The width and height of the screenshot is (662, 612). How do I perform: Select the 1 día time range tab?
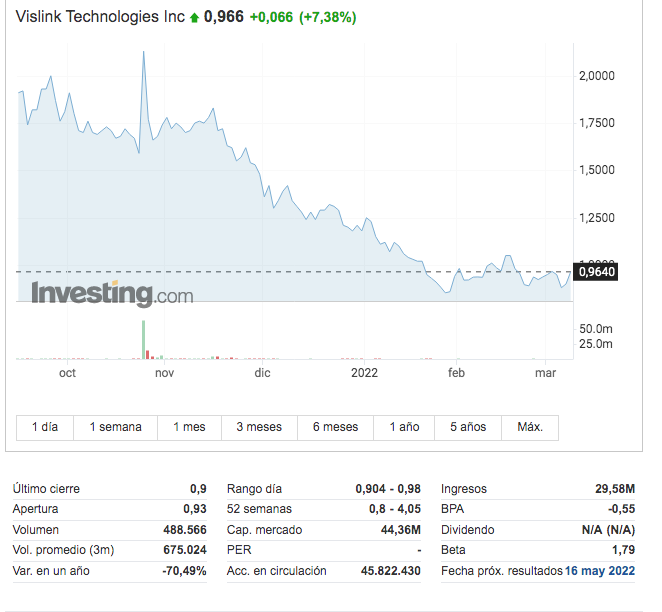pyautogui.click(x=45, y=427)
